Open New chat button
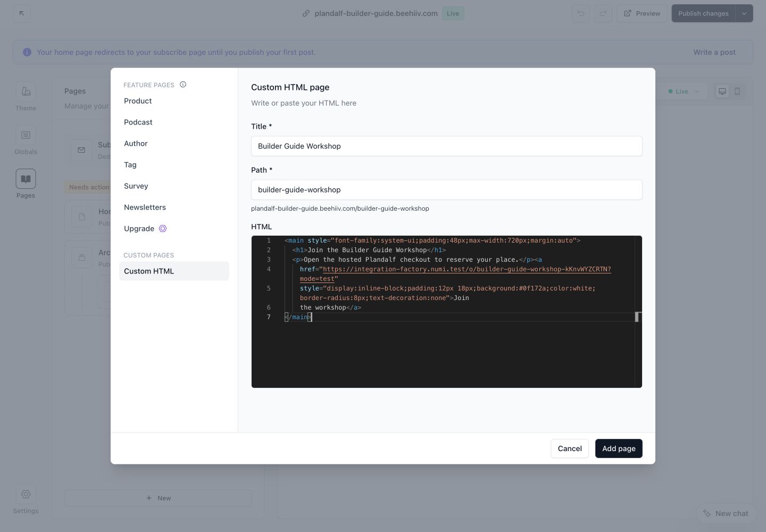766x532 pixels. [726, 513]
